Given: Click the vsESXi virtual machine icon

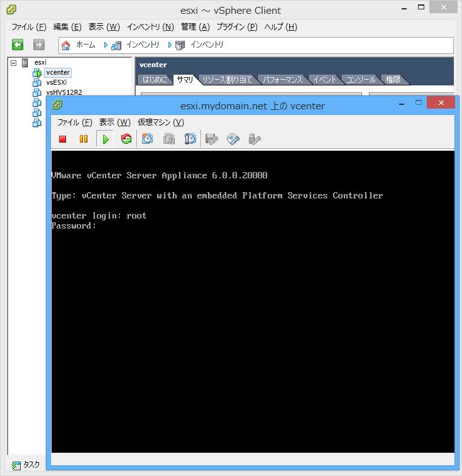Looking at the screenshot, I should click(37, 82).
